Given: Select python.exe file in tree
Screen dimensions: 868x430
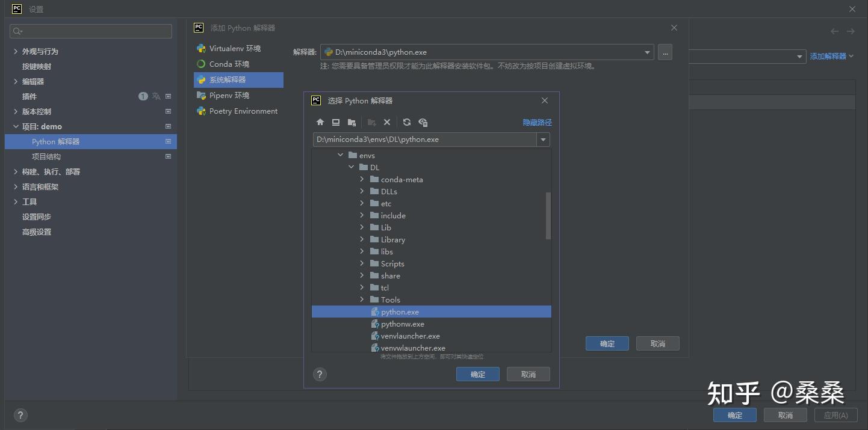Looking at the screenshot, I should coord(432,312).
